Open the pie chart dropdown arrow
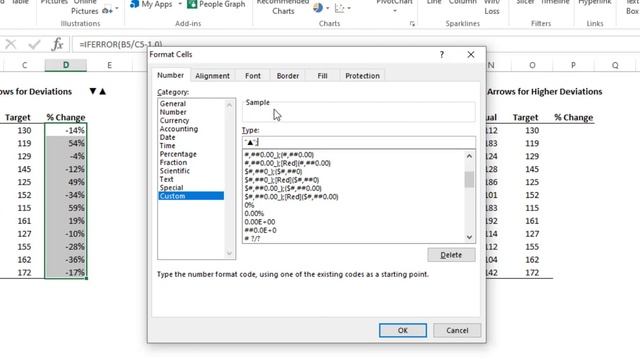 tap(327, 8)
